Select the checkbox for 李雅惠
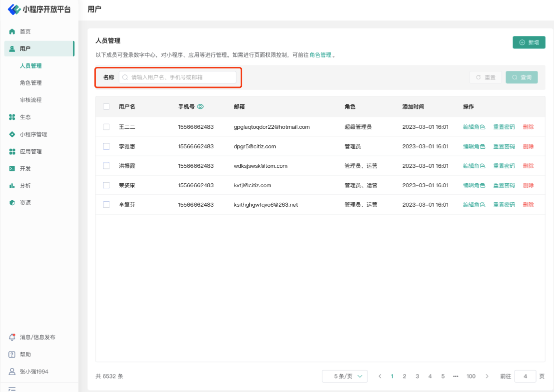Viewport: 554px width, 392px height. tap(106, 146)
